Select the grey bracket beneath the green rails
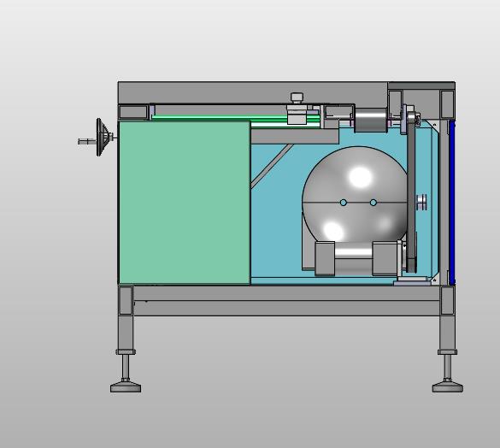Screen dimensions: 500x448 (295, 136)
